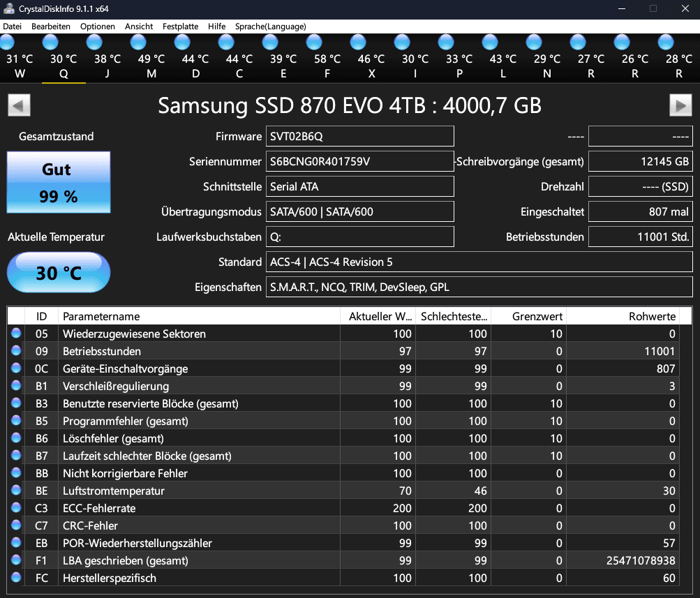Click the 30 °C temperature indicator
This screenshot has height=598, width=700.
pyautogui.click(x=59, y=273)
